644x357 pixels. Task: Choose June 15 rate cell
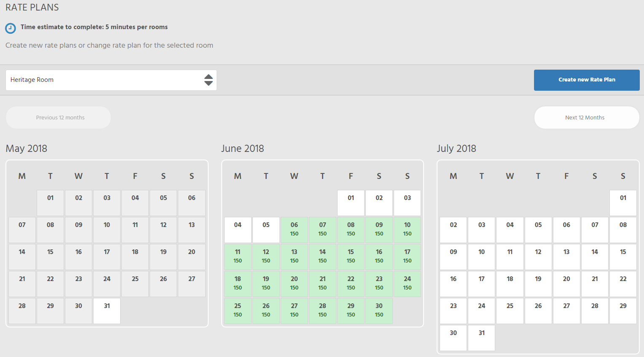click(351, 257)
